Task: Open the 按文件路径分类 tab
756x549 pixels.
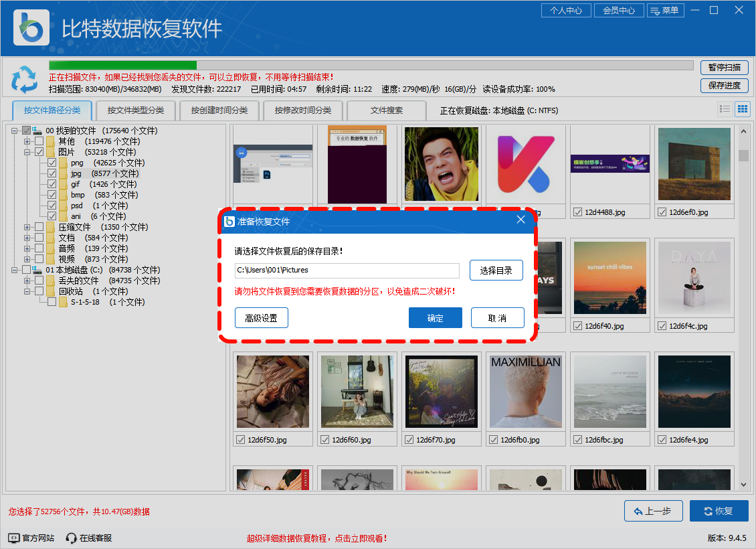Action: [52, 110]
